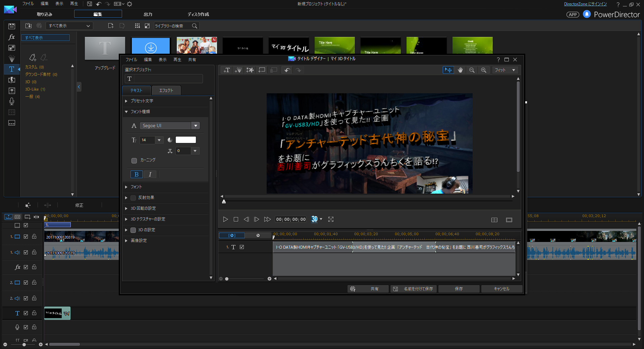Click the キャンセル button

coord(501,289)
